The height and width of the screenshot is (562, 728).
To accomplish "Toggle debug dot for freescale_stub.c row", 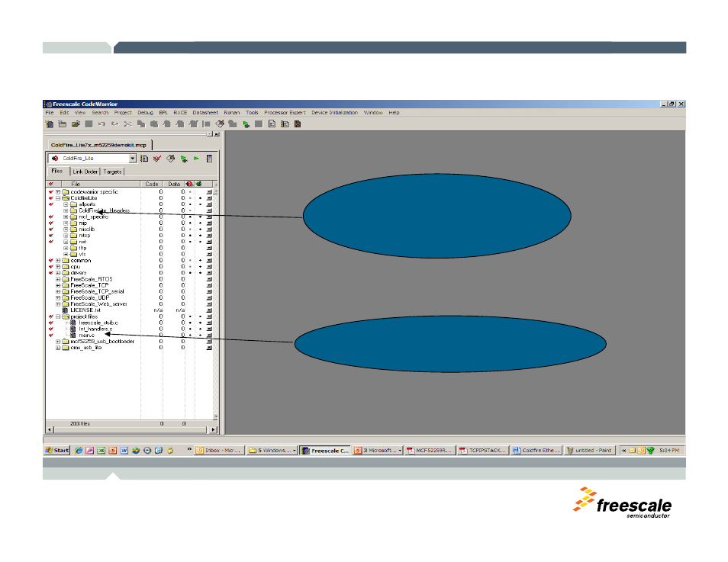I will [200, 323].
